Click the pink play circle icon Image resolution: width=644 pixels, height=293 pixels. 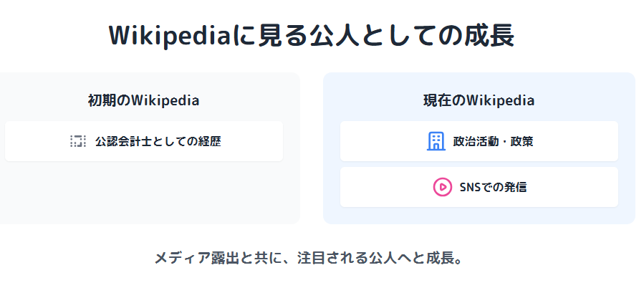pos(442,187)
